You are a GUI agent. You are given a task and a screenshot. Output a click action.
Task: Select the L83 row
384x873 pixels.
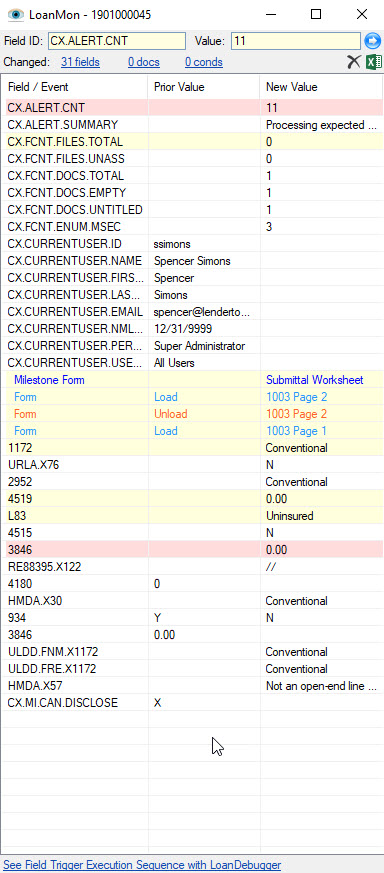[192, 516]
